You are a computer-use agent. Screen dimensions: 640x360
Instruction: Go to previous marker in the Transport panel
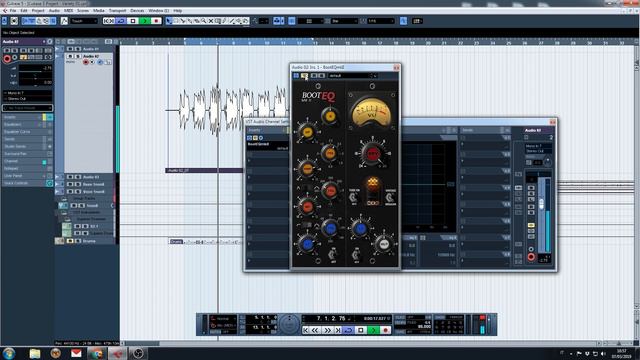(x=306, y=330)
